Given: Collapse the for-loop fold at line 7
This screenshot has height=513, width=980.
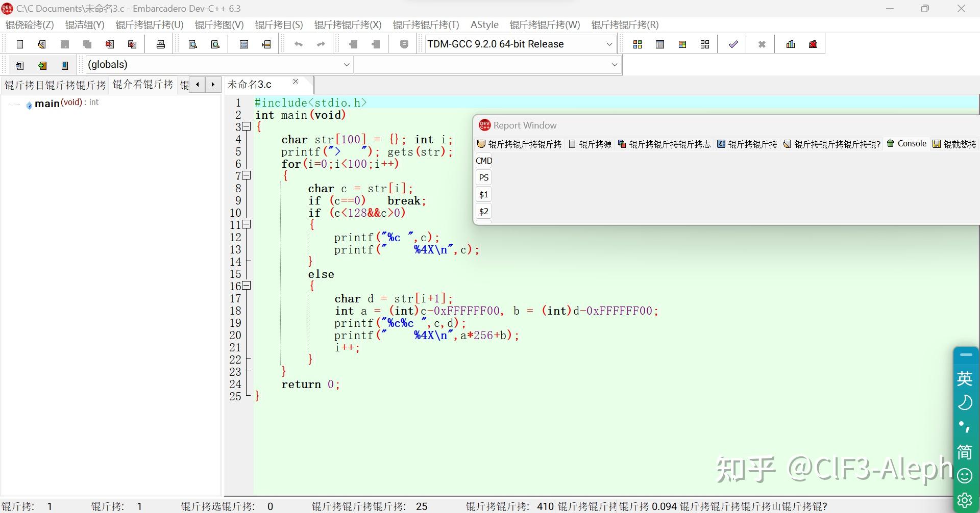Looking at the screenshot, I should tap(247, 175).
